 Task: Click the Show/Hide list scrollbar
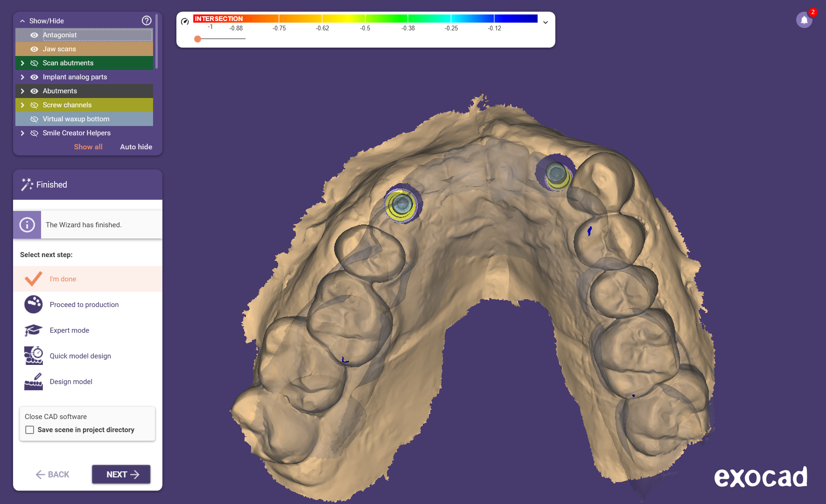pos(157,42)
